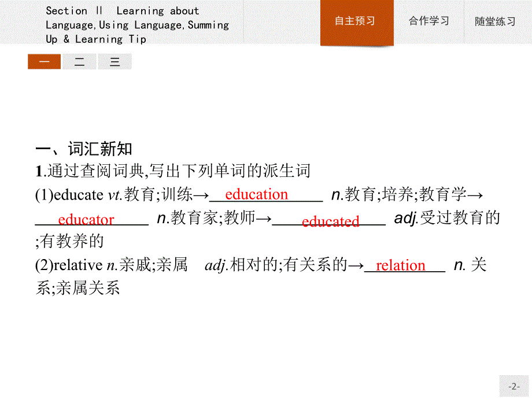Click the filled answer 'education'
This screenshot has height=399, width=532.
click(x=257, y=195)
